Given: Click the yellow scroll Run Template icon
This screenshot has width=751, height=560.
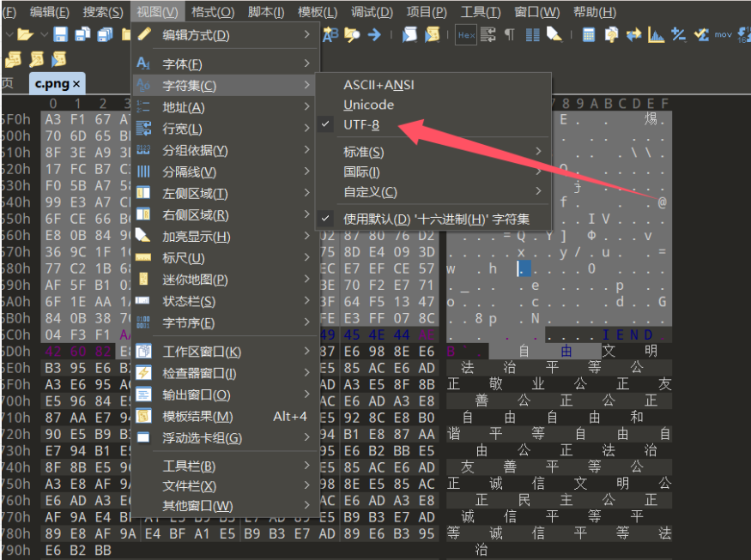Looking at the screenshot, I should 432,34.
